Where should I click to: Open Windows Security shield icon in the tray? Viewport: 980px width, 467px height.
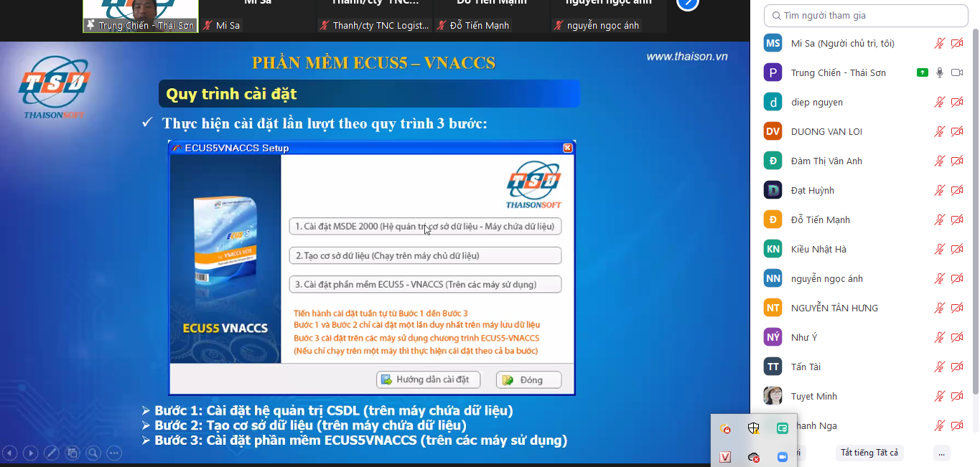(753, 429)
